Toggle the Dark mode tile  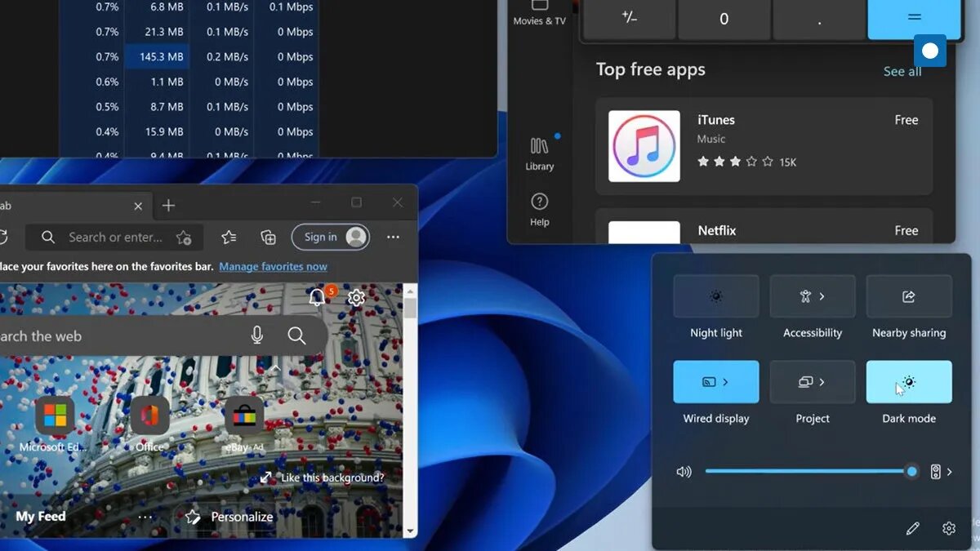point(909,382)
